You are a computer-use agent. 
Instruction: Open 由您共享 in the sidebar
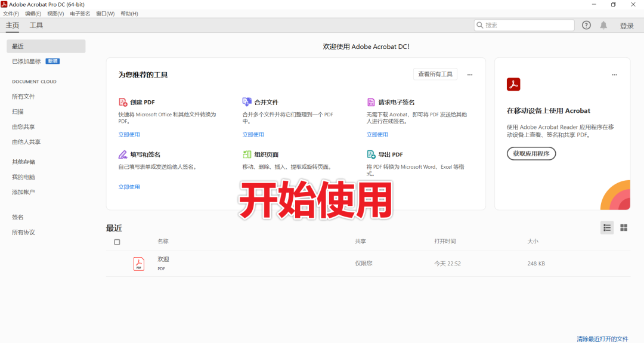23,127
